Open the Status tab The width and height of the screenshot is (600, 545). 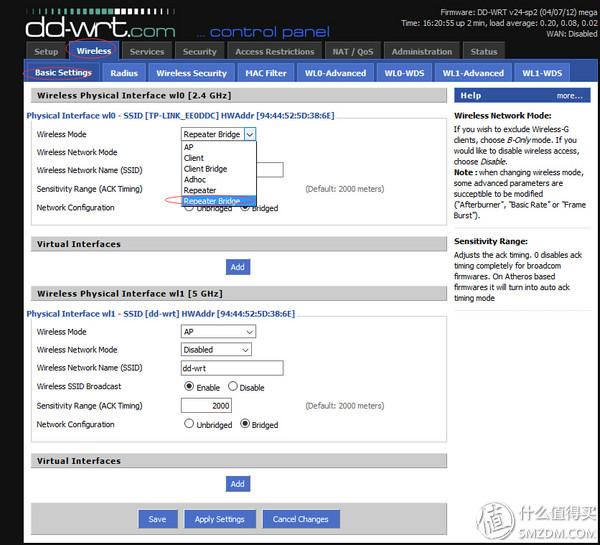[x=484, y=51]
